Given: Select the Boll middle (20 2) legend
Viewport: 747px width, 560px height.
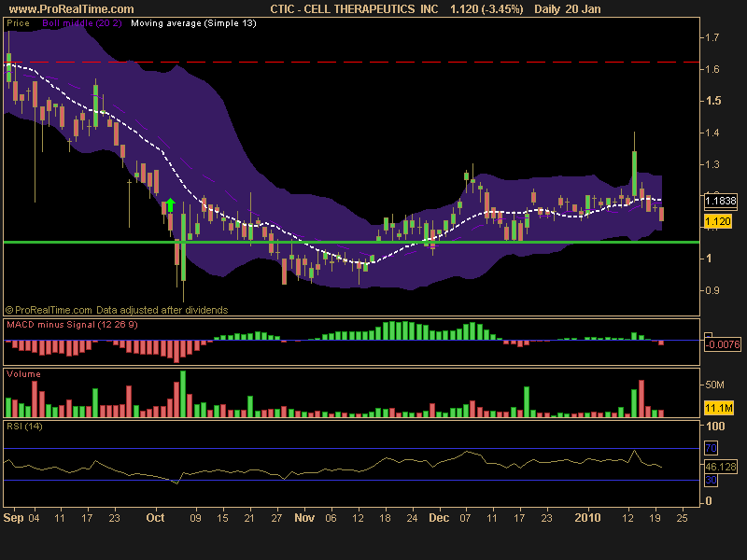Looking at the screenshot, I should 82,22.
